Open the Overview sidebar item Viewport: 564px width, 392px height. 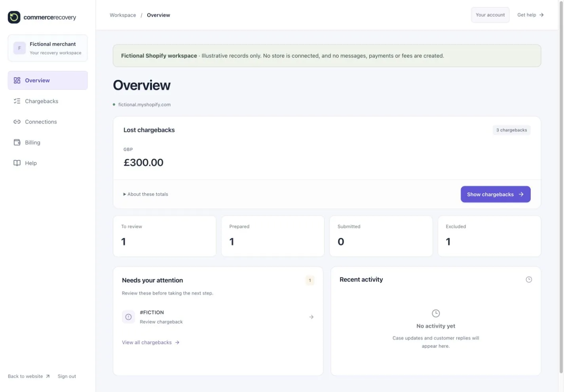[x=48, y=80]
